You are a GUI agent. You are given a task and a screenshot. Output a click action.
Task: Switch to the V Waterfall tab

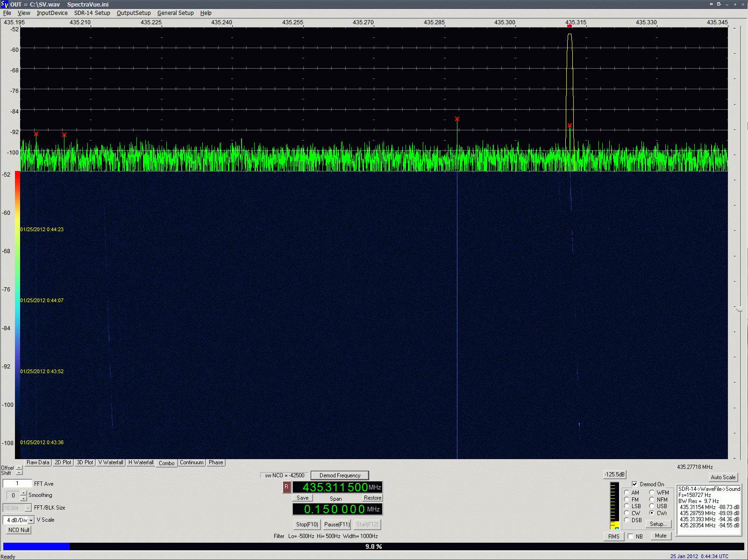coord(111,462)
